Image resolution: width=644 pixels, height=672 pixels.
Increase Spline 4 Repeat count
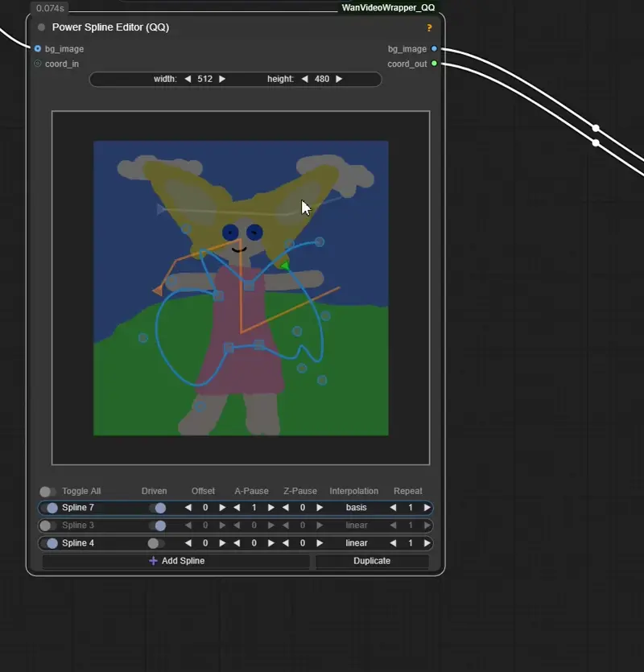[427, 543]
